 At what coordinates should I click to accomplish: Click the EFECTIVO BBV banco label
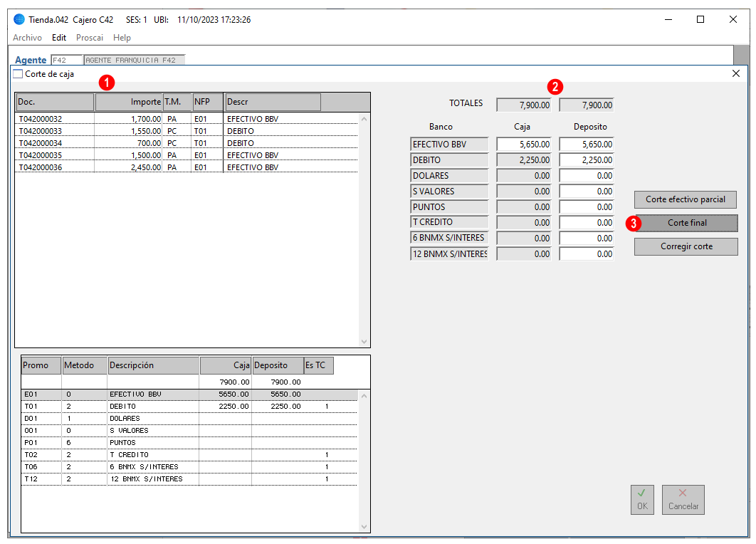pyautogui.click(x=449, y=145)
